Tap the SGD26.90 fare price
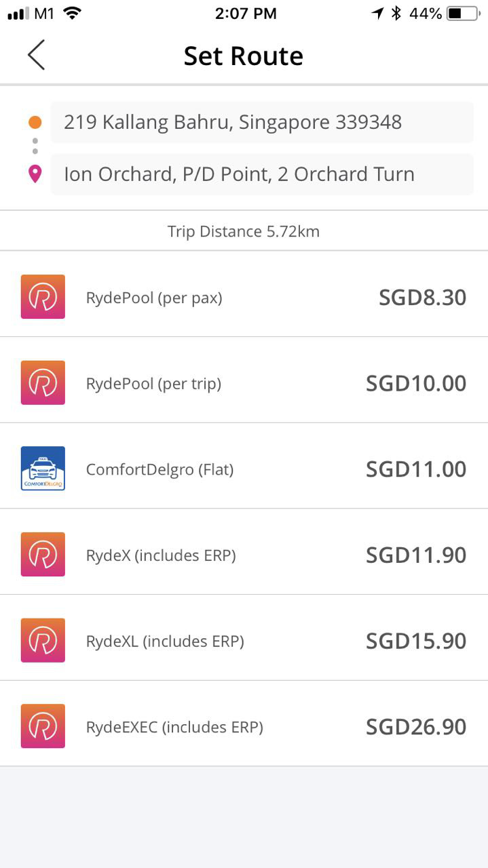The image size is (488, 868). (416, 727)
